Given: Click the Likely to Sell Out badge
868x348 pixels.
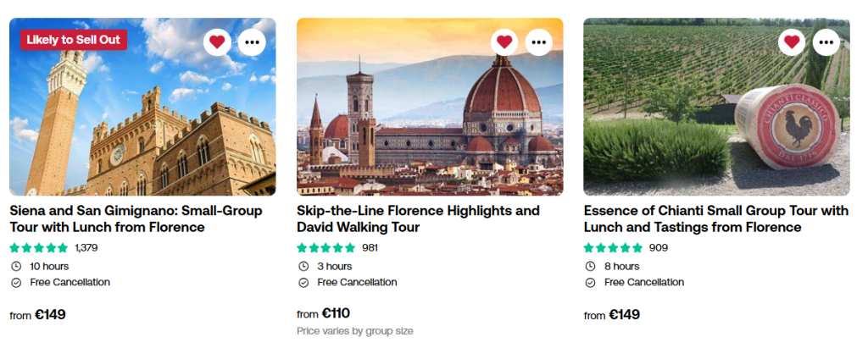Looking at the screenshot, I should pyautogui.click(x=73, y=39).
